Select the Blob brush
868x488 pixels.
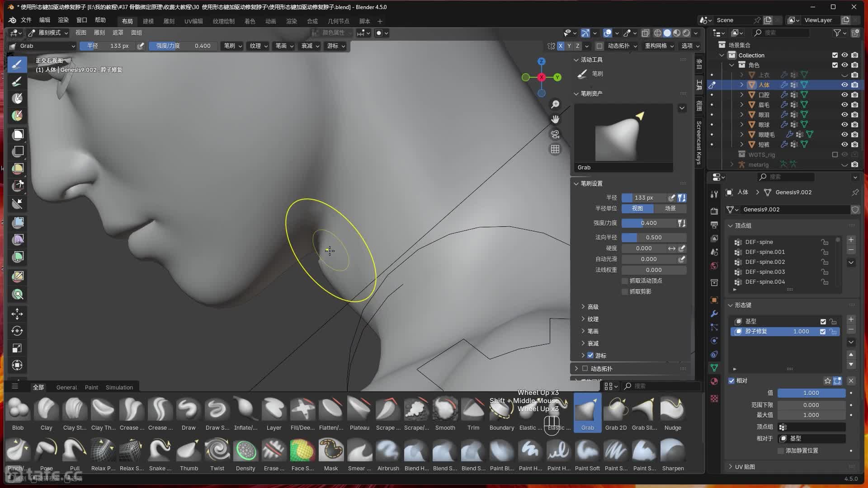click(x=18, y=413)
